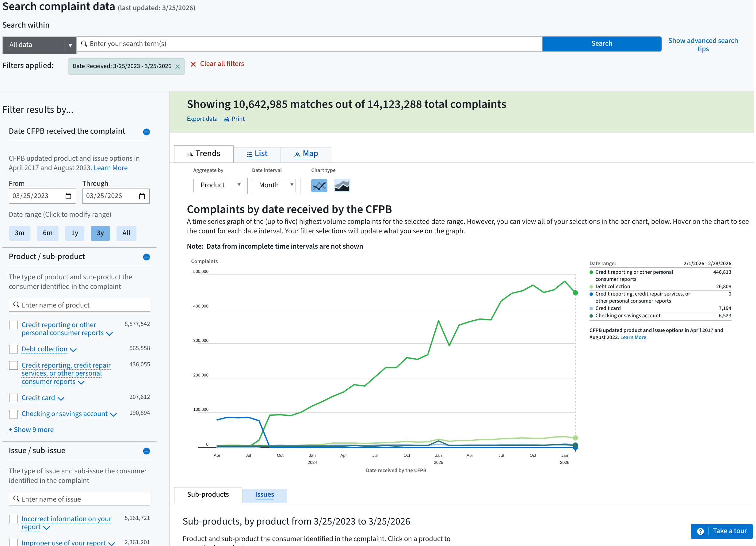Check the Credit card product checkbox
The image size is (756, 546).
[13, 398]
